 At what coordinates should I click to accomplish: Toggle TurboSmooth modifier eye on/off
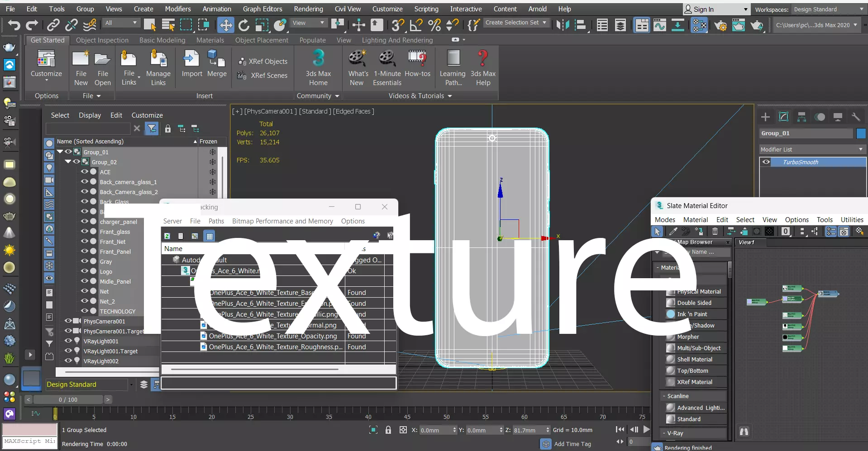[x=766, y=162]
